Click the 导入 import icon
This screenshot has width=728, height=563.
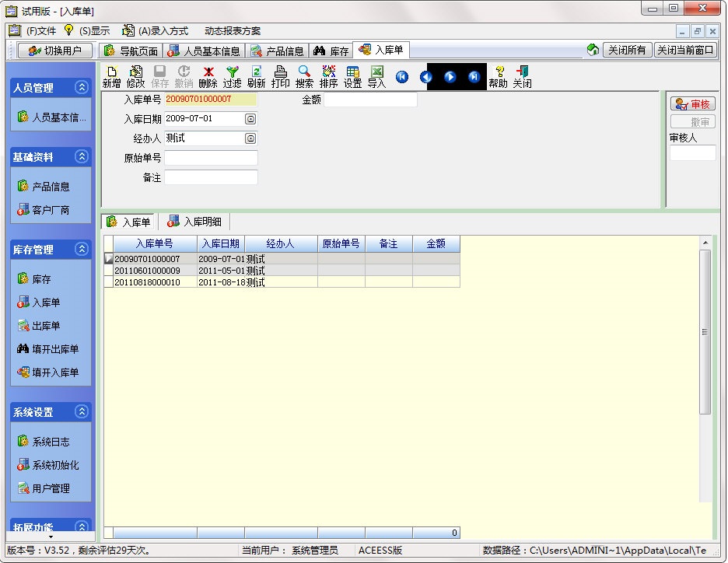[x=376, y=76]
